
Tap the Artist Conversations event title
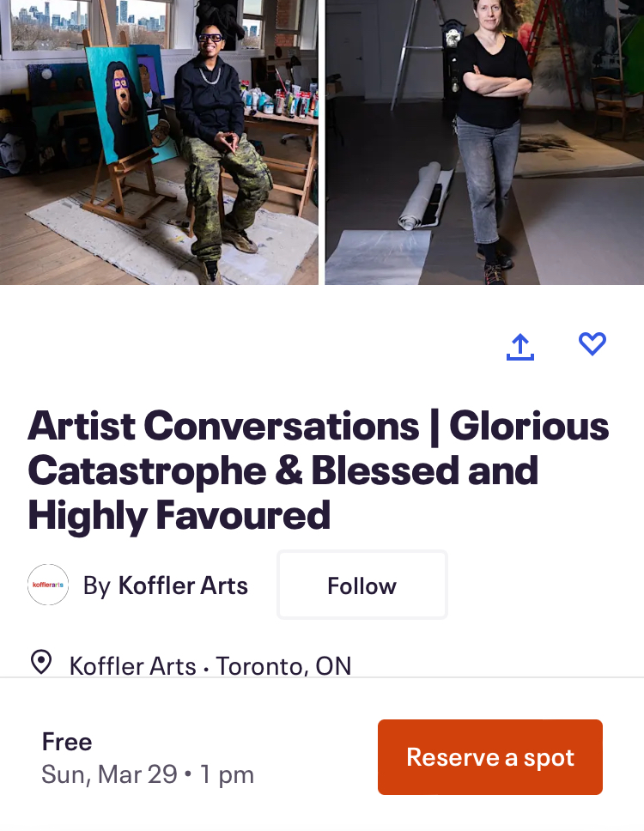tap(318, 470)
